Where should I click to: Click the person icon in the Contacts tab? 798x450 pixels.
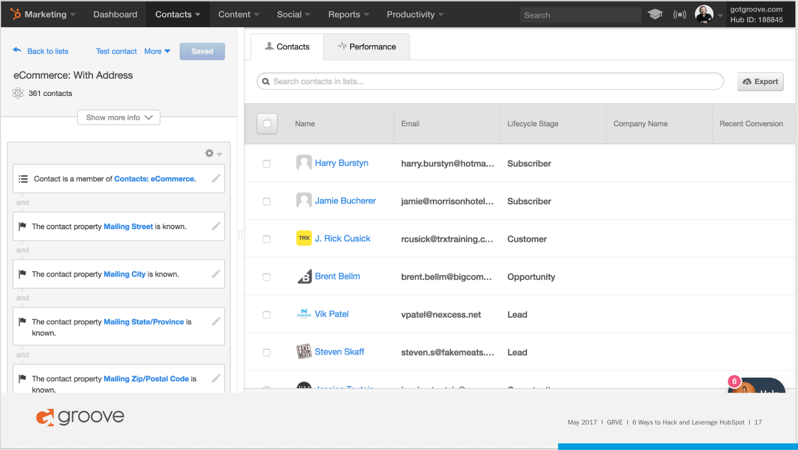click(x=269, y=46)
